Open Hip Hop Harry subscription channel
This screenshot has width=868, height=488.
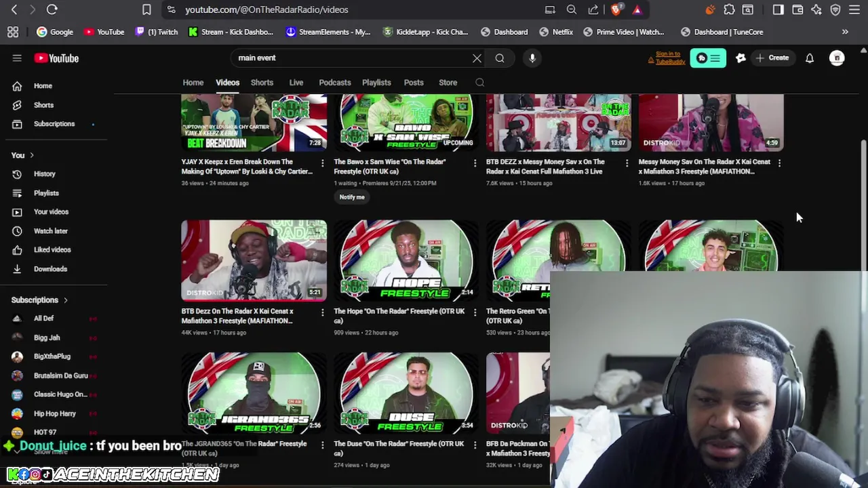pyautogui.click(x=54, y=413)
